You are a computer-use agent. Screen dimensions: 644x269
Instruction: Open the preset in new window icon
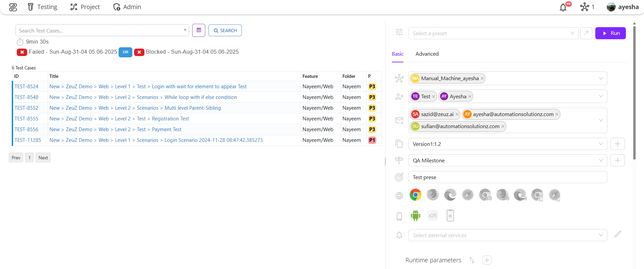(586, 33)
